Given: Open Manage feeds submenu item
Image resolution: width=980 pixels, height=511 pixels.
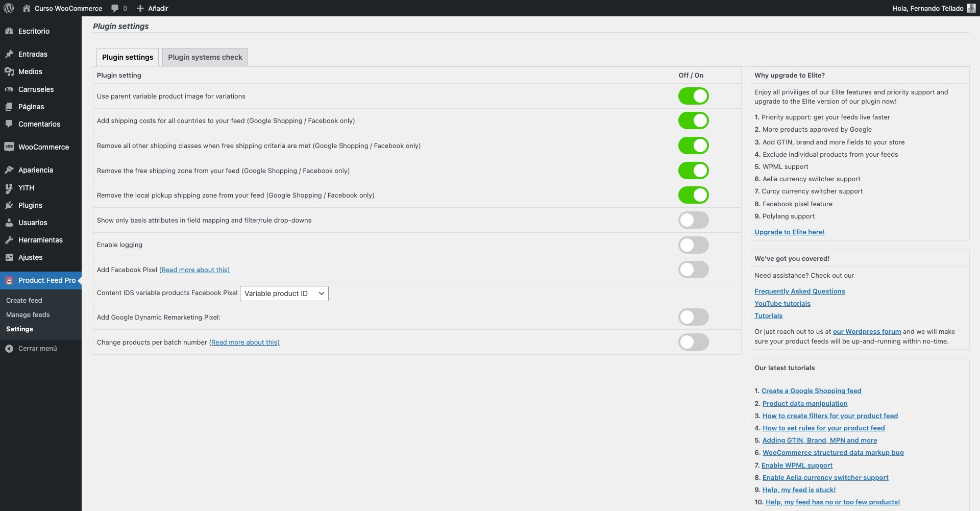Looking at the screenshot, I should 28,315.
